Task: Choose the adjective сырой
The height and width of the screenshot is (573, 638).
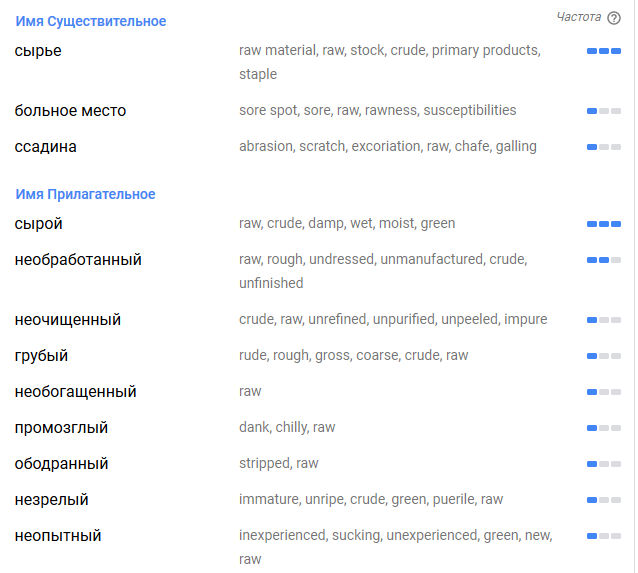Action: tap(39, 224)
